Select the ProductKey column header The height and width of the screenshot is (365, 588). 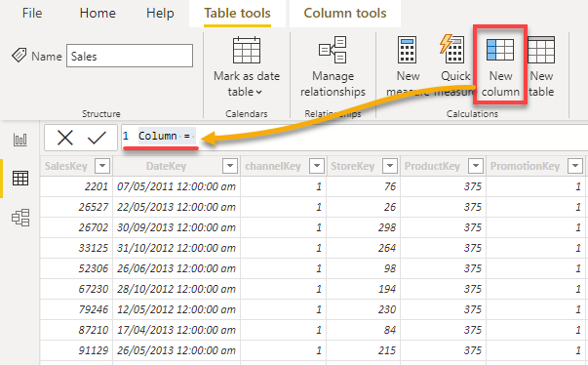point(432,166)
